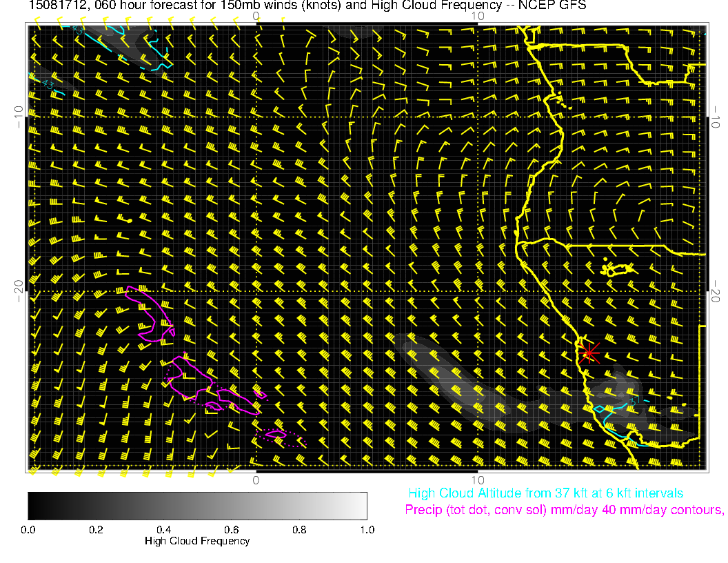Viewport: 728px width, 563px height.
Task: Click the 0.0 tick on the colorbar
Action: (x=28, y=530)
